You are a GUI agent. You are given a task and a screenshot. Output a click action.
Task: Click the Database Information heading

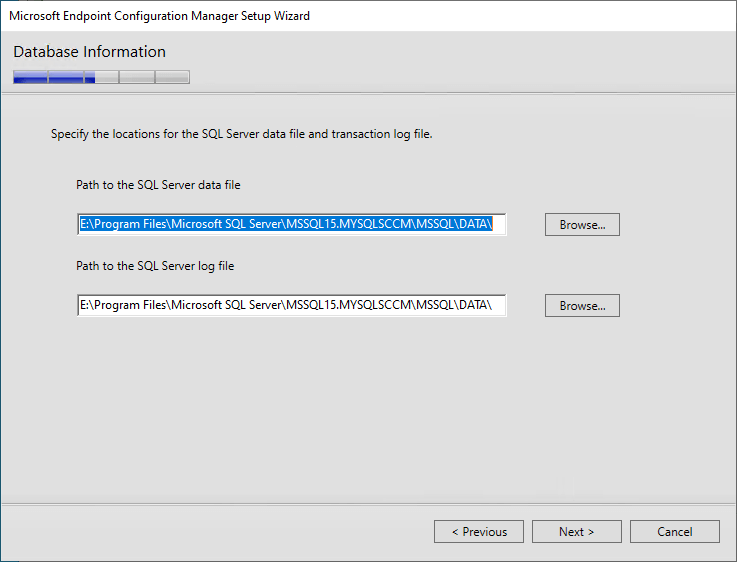click(x=89, y=52)
